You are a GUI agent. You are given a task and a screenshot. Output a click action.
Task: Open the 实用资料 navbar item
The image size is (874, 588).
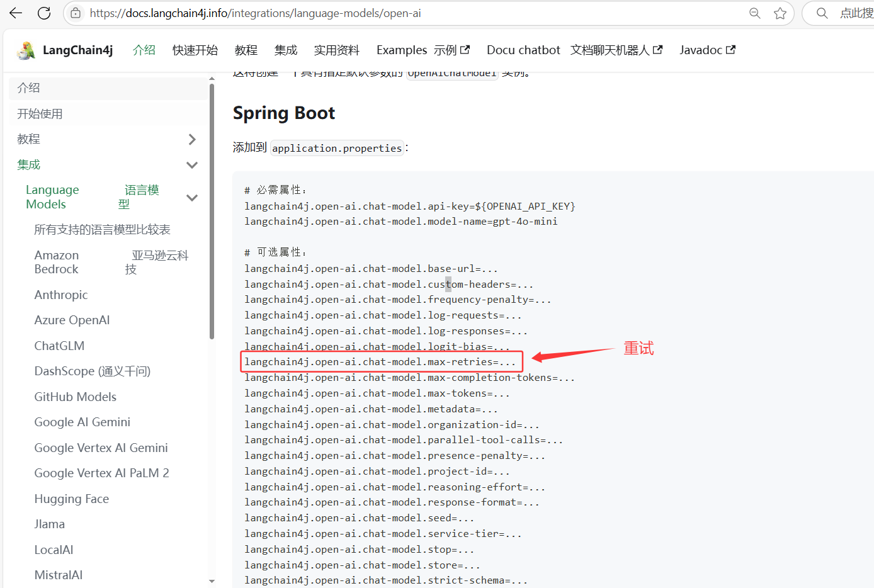click(336, 50)
